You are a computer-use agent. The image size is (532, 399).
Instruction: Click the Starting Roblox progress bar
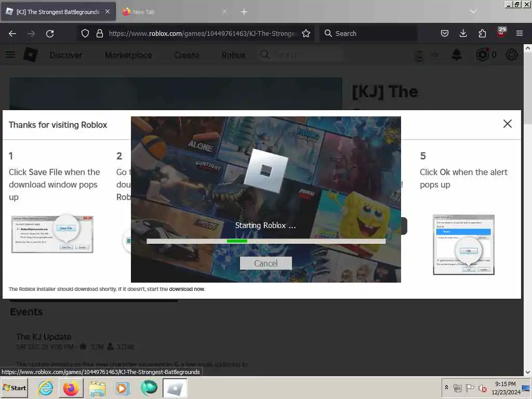266,241
